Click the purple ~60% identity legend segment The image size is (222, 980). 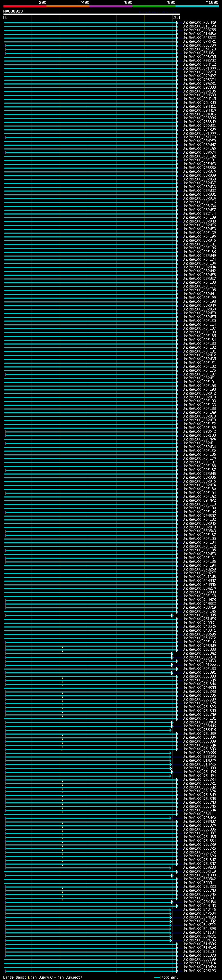coord(111,6)
